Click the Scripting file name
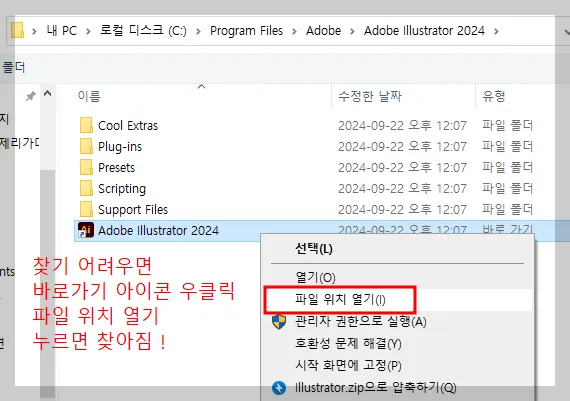570x401 pixels. pos(122,189)
